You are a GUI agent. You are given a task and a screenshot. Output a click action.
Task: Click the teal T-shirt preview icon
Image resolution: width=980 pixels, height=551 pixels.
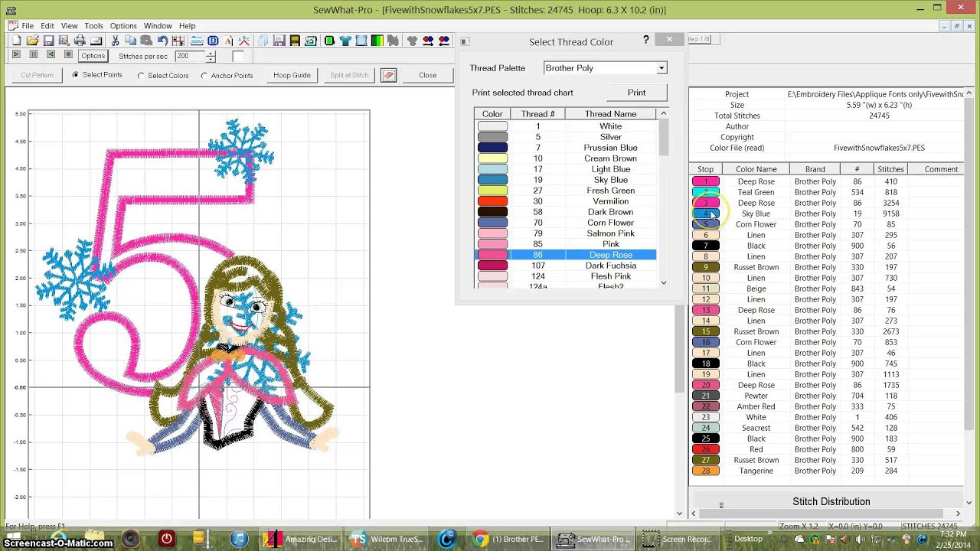click(345, 41)
